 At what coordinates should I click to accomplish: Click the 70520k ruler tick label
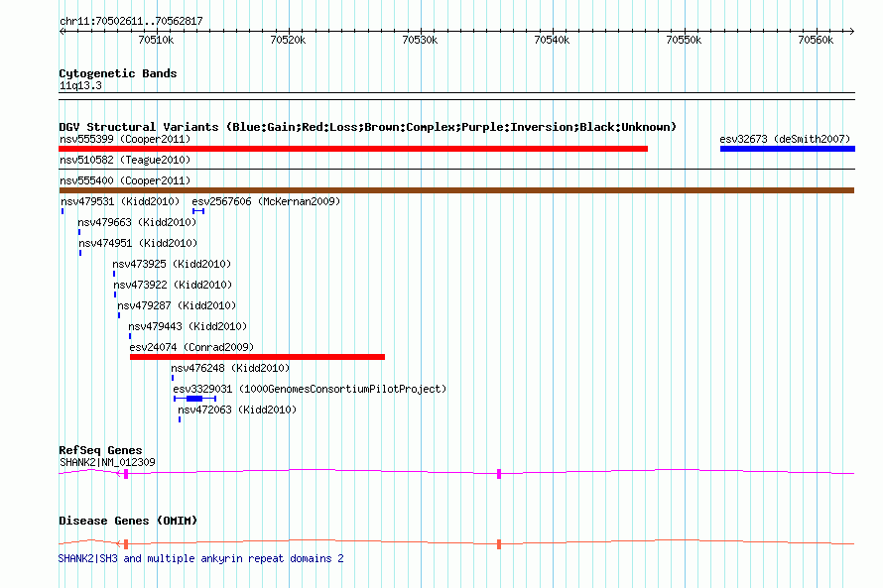288,40
